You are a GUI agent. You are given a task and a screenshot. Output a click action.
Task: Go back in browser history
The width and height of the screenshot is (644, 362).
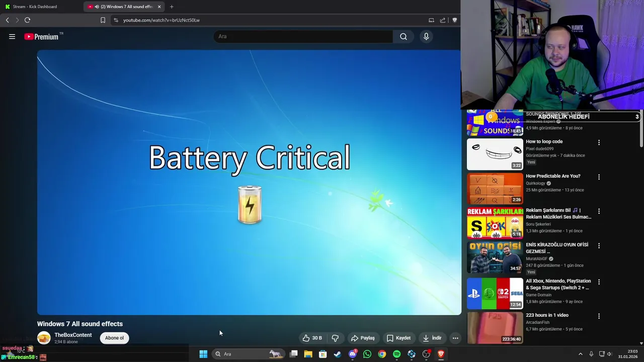pos(8,20)
